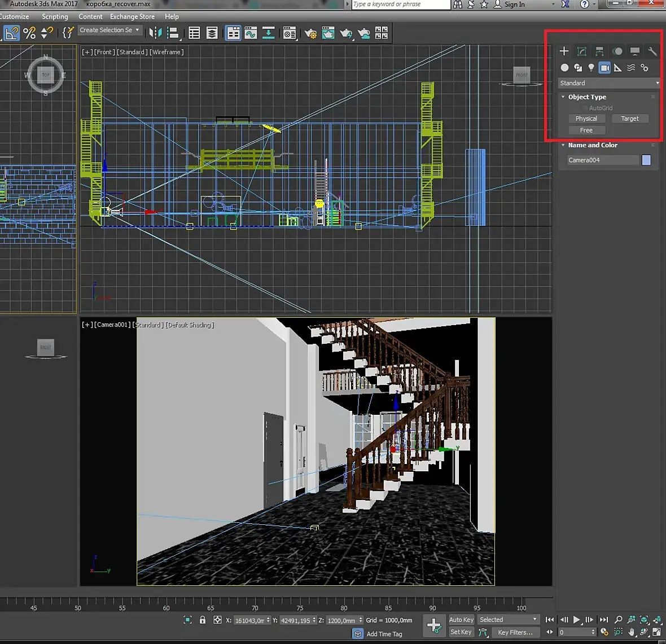The width and height of the screenshot is (666, 644).
Task: Open the Help menu
Action: (x=172, y=16)
